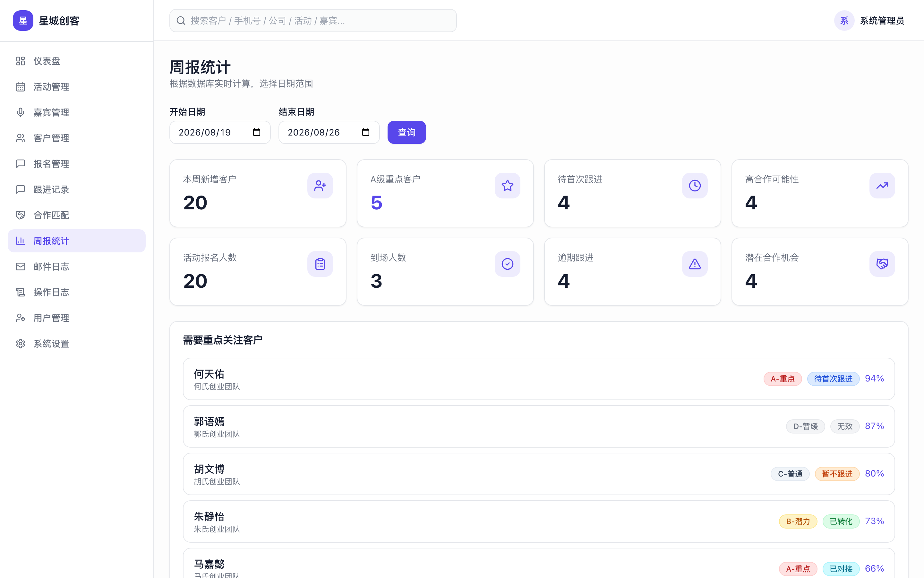Click the 暂不跟进 tag on 胡文博
Screen dimensions: 924x578
click(837, 474)
